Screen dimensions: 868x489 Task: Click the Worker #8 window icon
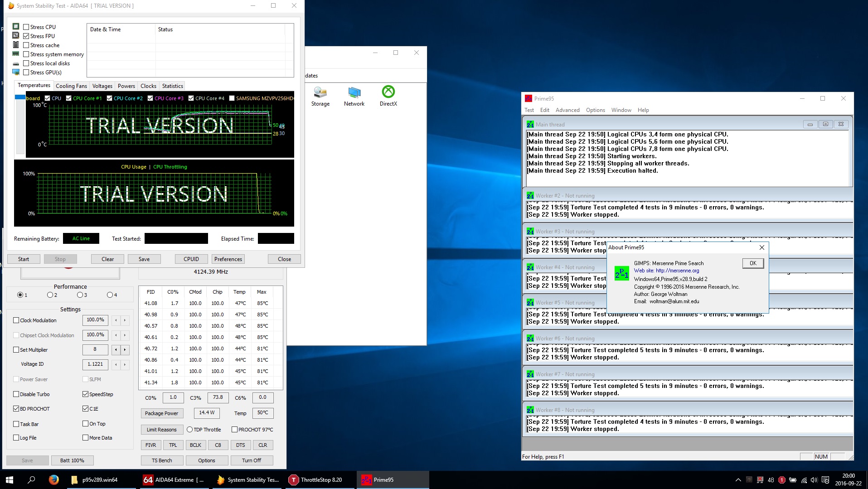pyautogui.click(x=530, y=410)
